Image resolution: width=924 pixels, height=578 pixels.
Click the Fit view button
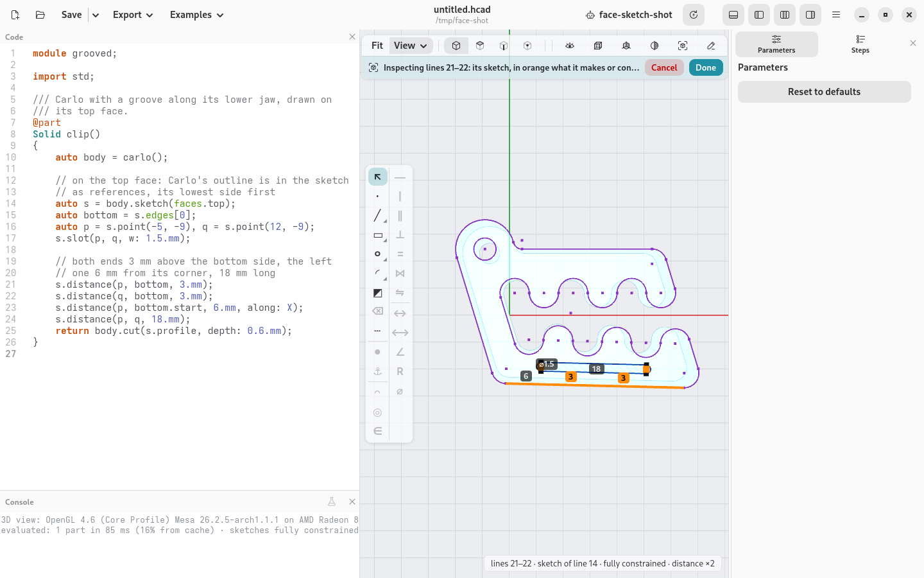click(377, 46)
